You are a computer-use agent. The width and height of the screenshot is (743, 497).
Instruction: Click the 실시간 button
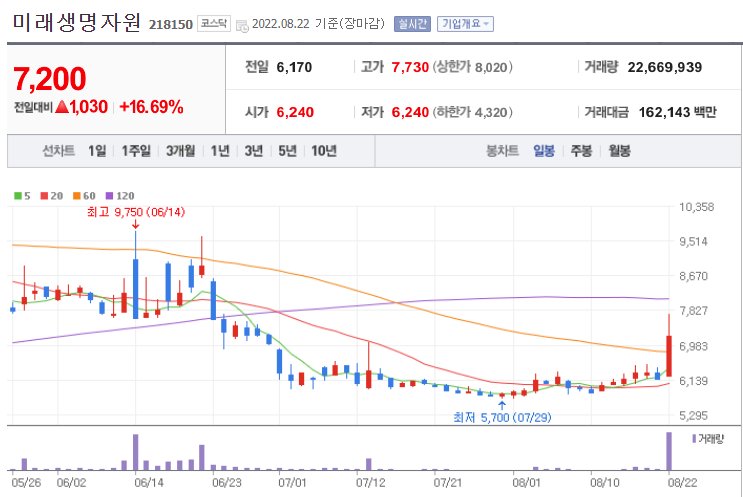click(412, 24)
